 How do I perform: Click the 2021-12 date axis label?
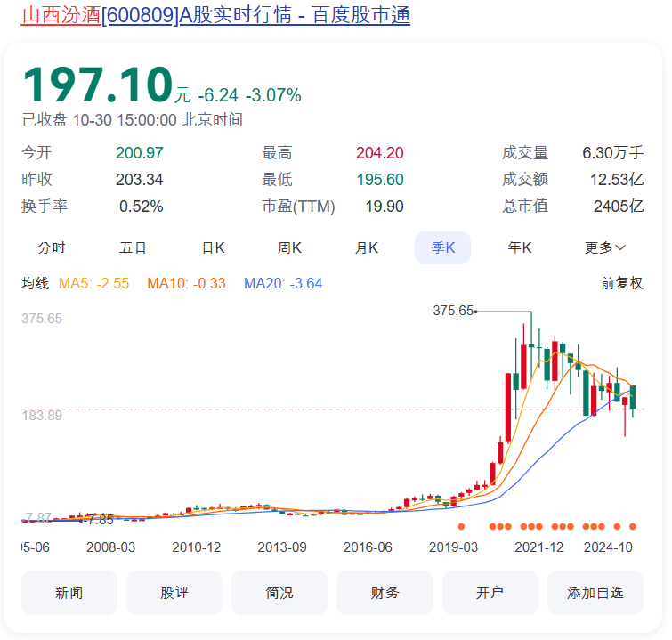pyautogui.click(x=539, y=547)
